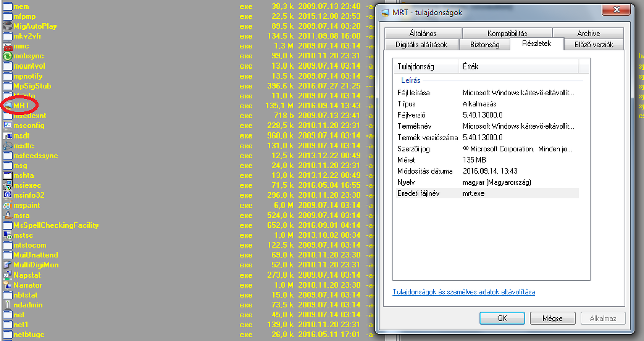Confirm with the OK button
The width and height of the screenshot is (644, 341).
(502, 318)
